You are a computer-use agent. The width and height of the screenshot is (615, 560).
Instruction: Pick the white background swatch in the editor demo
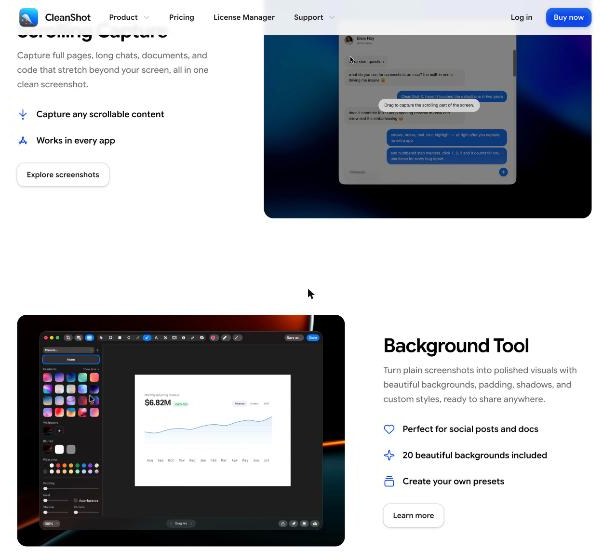pyautogui.click(x=59, y=449)
